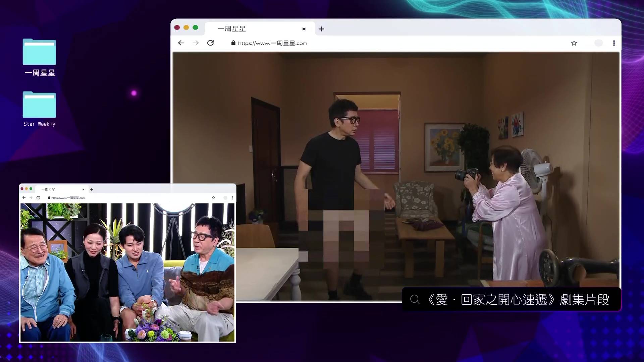Focus the large browser's address bar URL
The width and height of the screenshot is (644, 362).
272,43
